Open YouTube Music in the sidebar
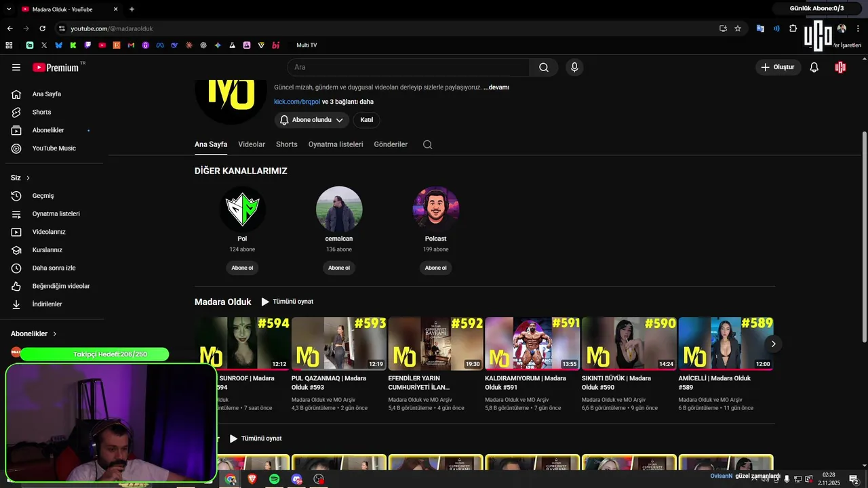The width and height of the screenshot is (868, 488). tap(54, 148)
